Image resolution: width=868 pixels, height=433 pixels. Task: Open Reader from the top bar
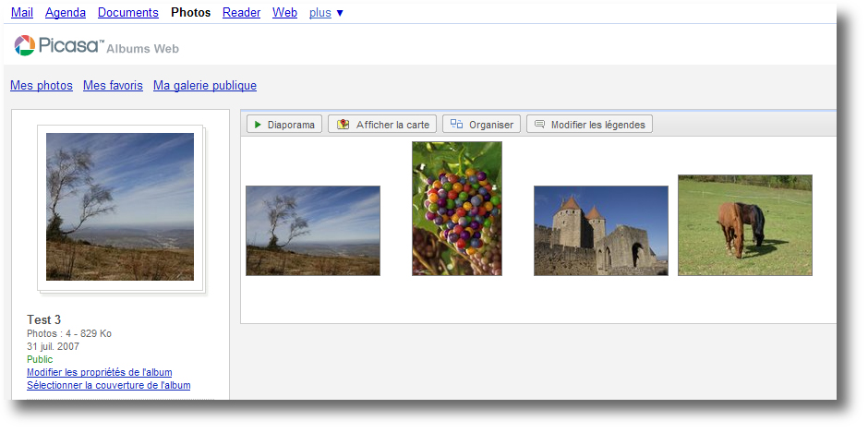(241, 13)
